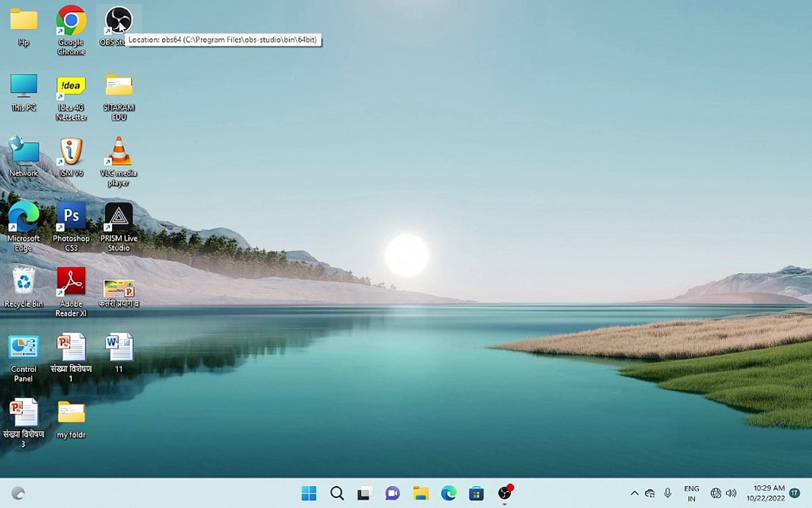
Task: Show hidden system tray icons
Action: tap(634, 493)
